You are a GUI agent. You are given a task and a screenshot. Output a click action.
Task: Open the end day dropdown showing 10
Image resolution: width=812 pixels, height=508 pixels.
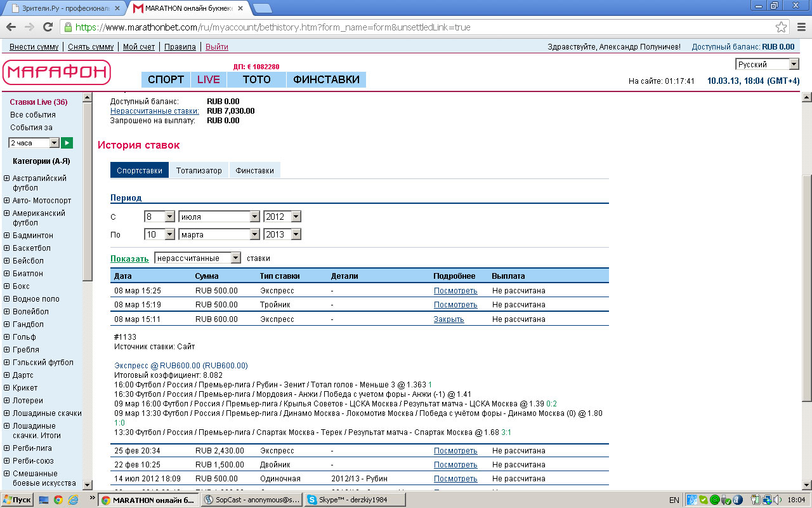[x=159, y=234]
